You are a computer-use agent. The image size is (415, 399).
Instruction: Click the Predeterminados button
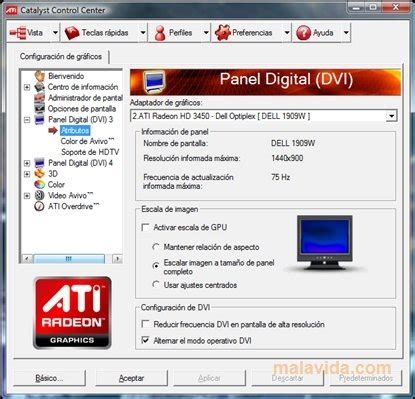click(x=366, y=378)
